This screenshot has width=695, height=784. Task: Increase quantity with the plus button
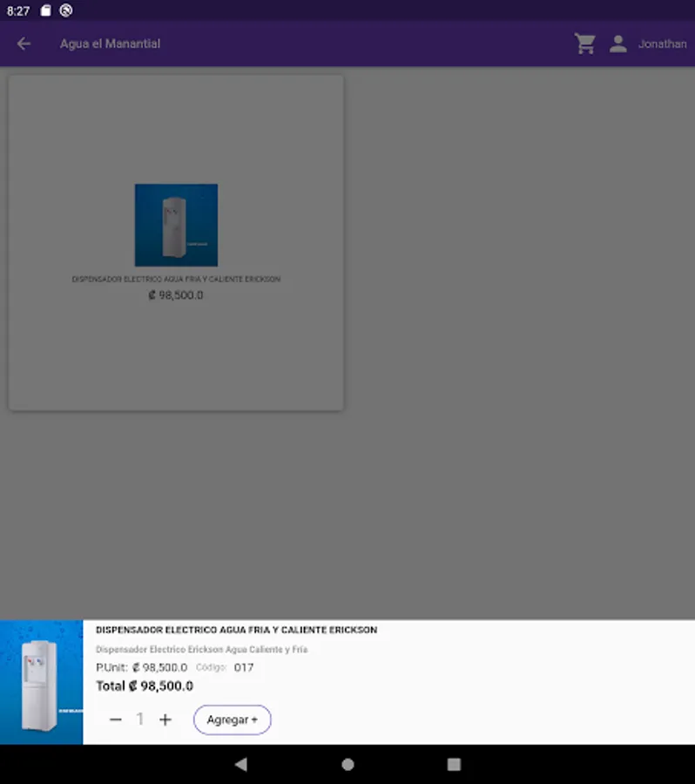(x=165, y=720)
